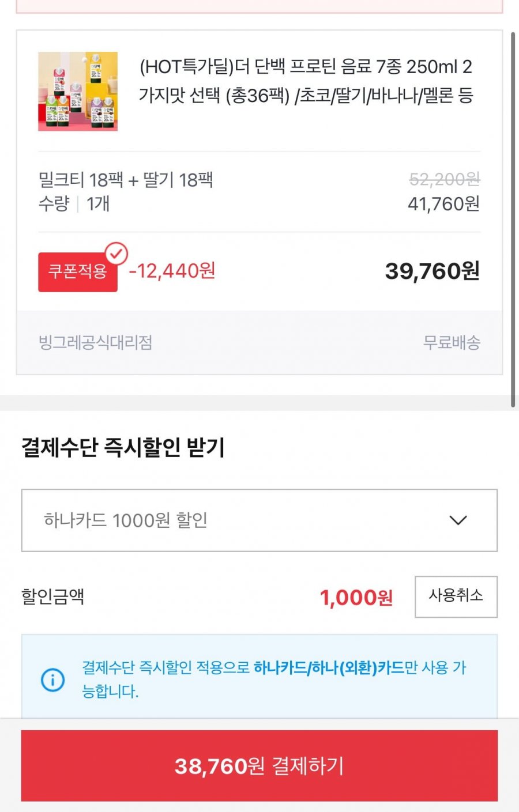Open the 빙그레공식대리점 seller link
The width and height of the screenshot is (519, 812).
pyautogui.click(x=96, y=343)
